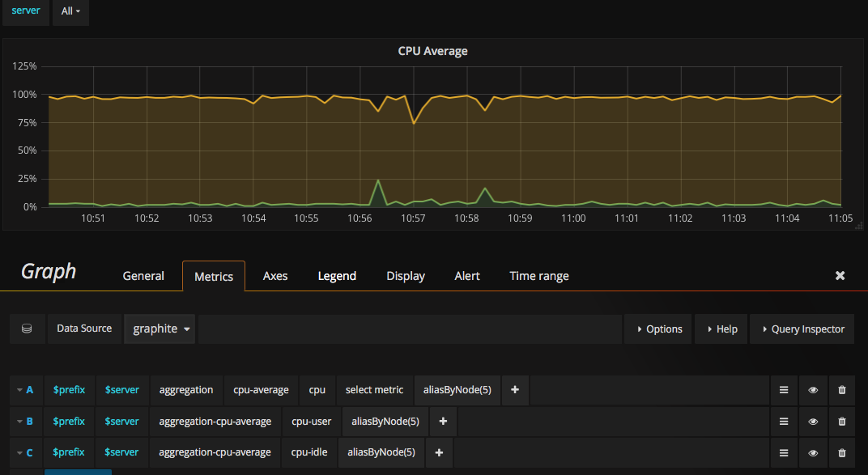Open the hamburger menu for query A
This screenshot has height=475, width=868.
(x=783, y=390)
